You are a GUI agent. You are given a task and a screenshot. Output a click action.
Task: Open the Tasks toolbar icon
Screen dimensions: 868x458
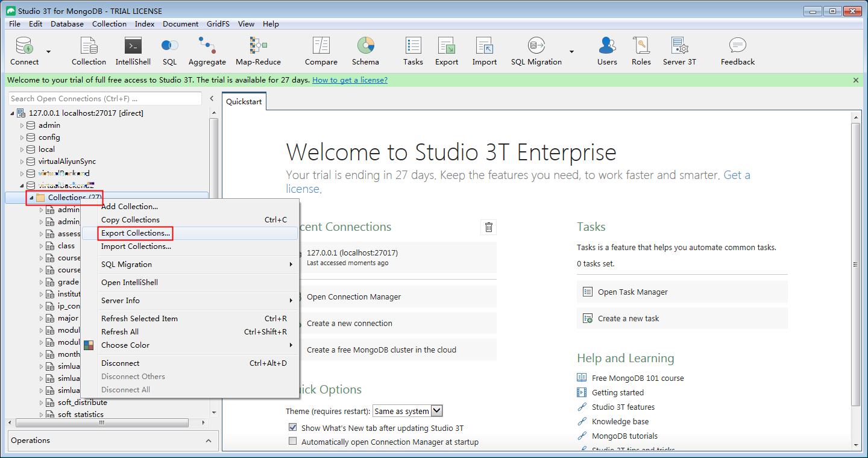pyautogui.click(x=413, y=46)
